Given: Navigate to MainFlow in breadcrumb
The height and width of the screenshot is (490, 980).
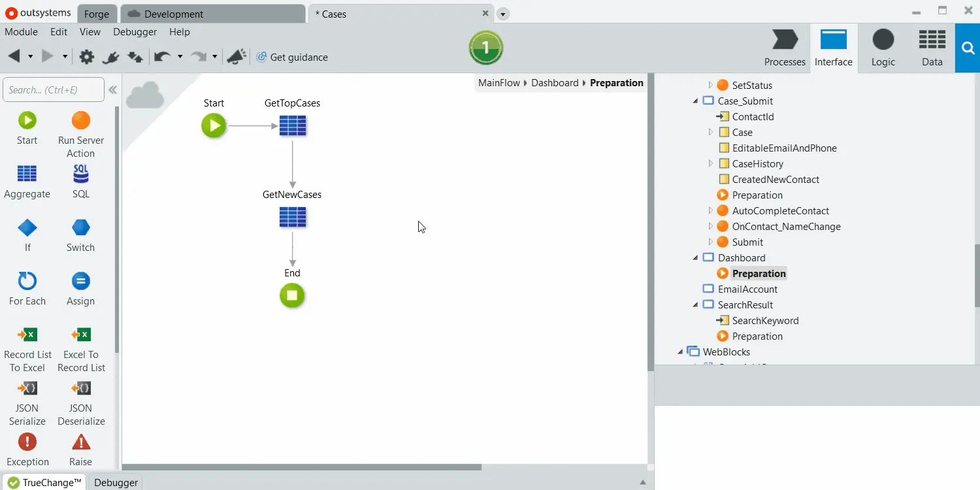Looking at the screenshot, I should (x=499, y=82).
